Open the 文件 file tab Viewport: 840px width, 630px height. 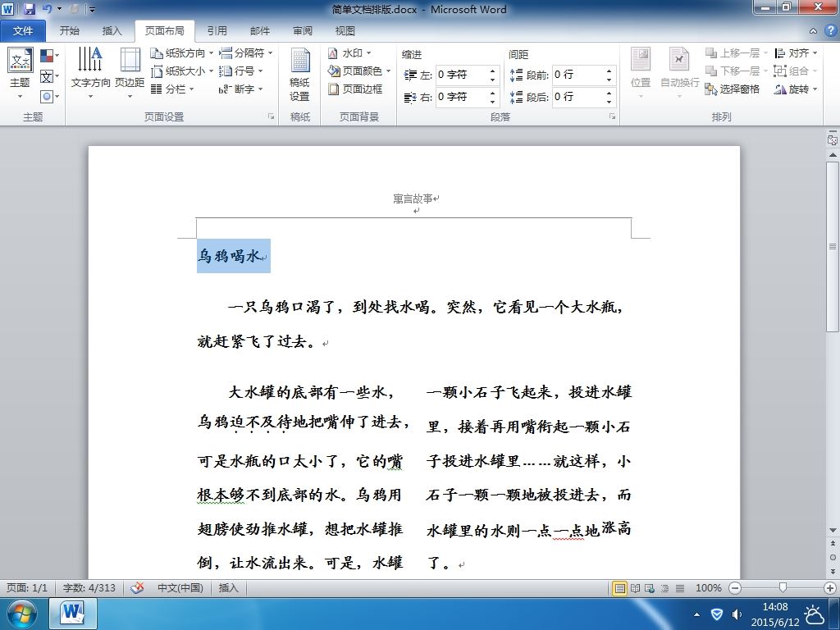[x=22, y=31]
